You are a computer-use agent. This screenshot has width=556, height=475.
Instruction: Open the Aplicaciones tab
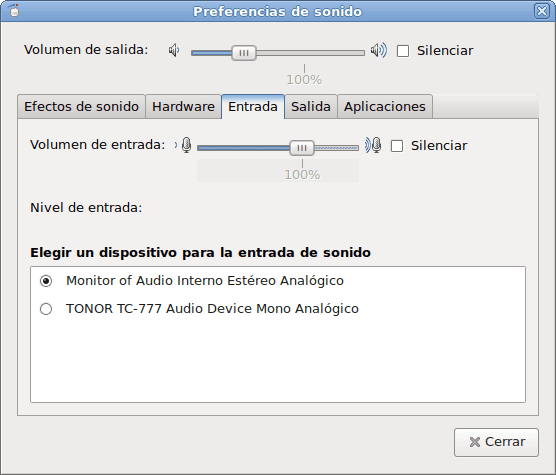pyautogui.click(x=385, y=106)
